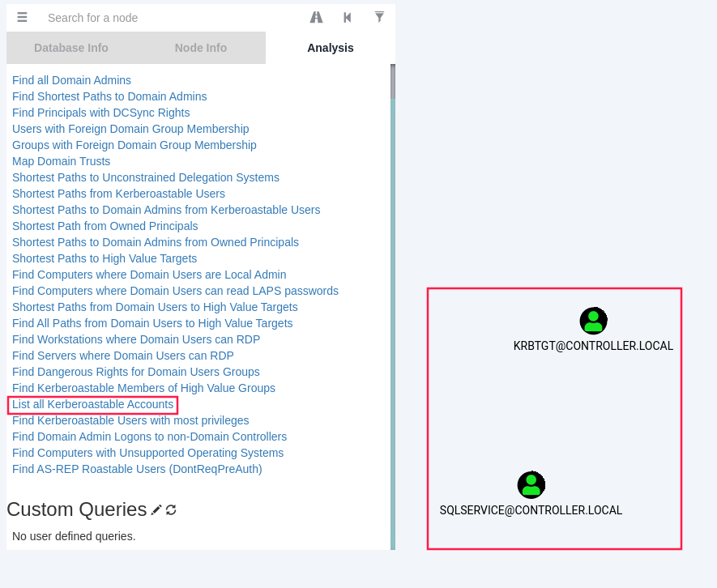Run Find Principals with DCSync Rights
This screenshot has height=588, width=717.
[100, 113]
